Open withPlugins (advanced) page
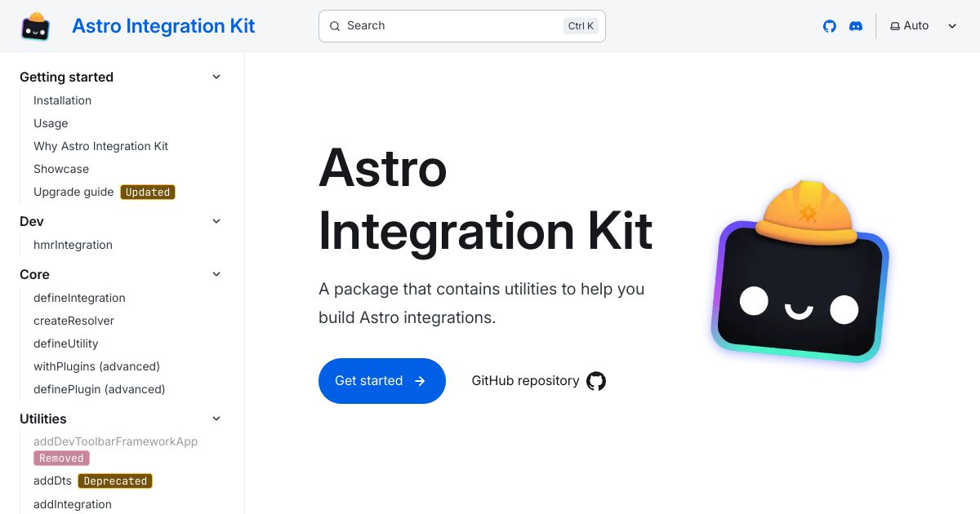Viewport: 980px width, 514px height. (x=96, y=366)
